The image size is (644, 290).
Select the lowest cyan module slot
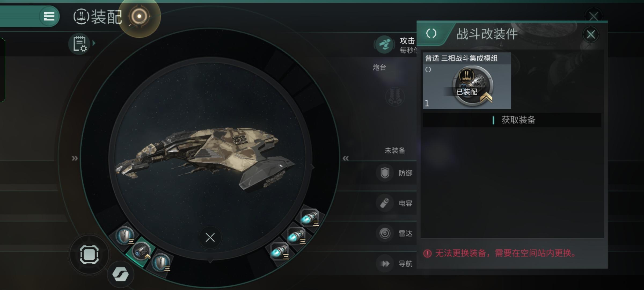point(279,251)
